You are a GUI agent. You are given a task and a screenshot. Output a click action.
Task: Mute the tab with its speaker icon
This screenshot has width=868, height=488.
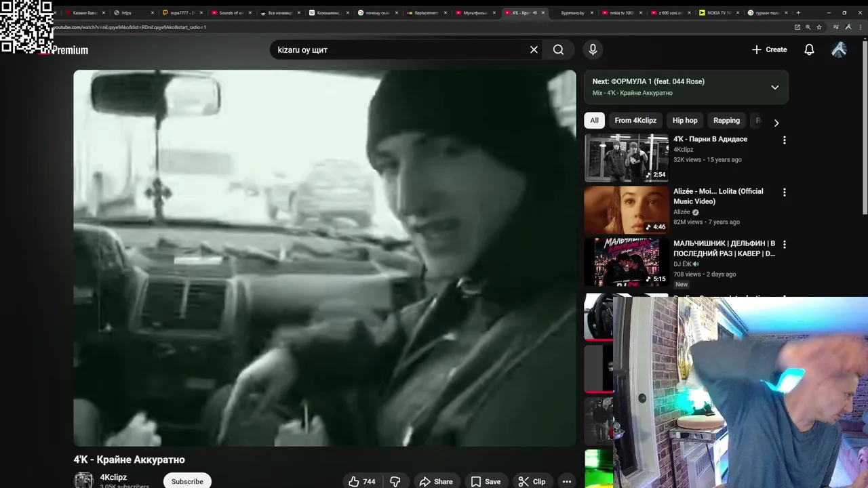534,13
